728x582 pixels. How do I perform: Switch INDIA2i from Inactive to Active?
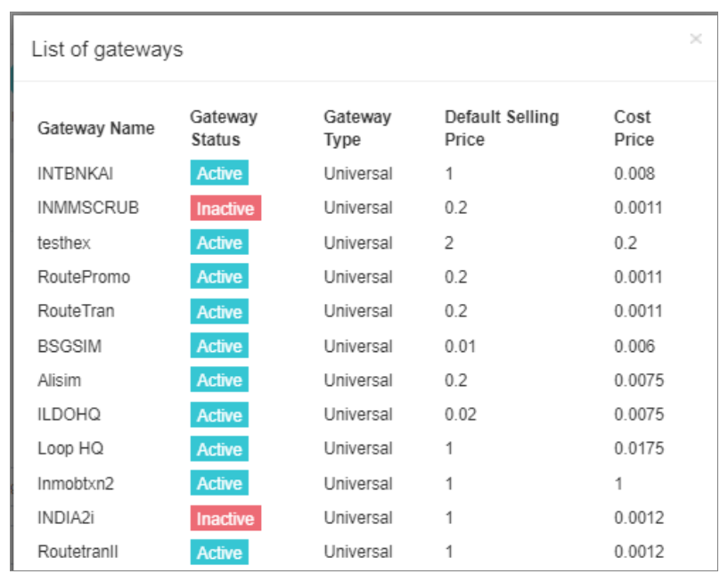click(225, 518)
